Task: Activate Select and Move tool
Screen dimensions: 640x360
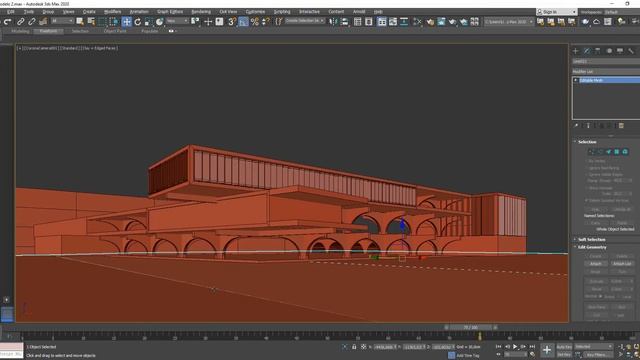Action: tap(127, 22)
